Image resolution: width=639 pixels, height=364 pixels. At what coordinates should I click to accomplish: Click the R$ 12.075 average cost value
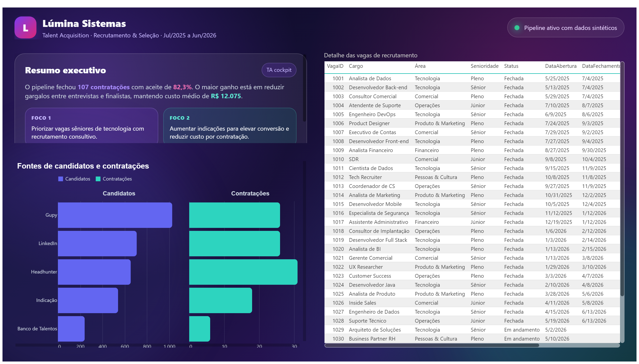(226, 96)
